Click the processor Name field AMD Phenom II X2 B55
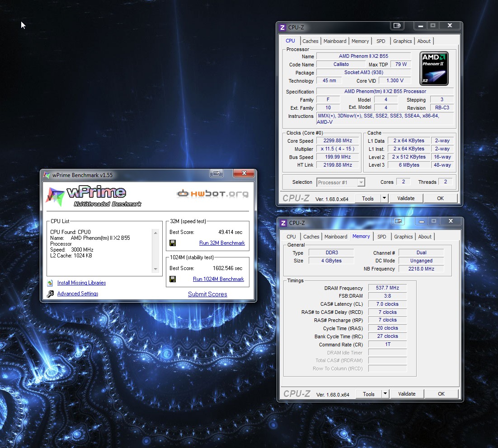The width and height of the screenshot is (498, 448). pos(364,56)
